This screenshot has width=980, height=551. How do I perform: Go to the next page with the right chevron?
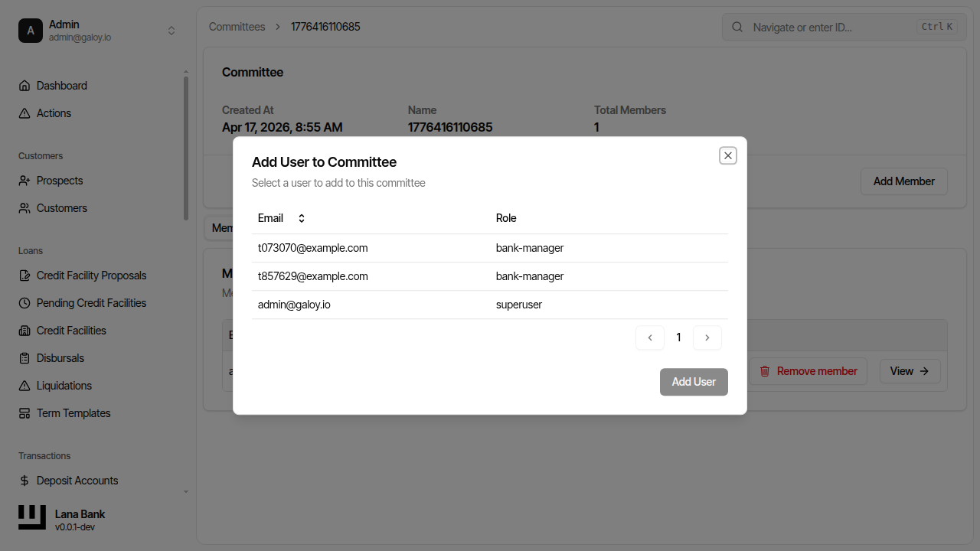pos(707,337)
